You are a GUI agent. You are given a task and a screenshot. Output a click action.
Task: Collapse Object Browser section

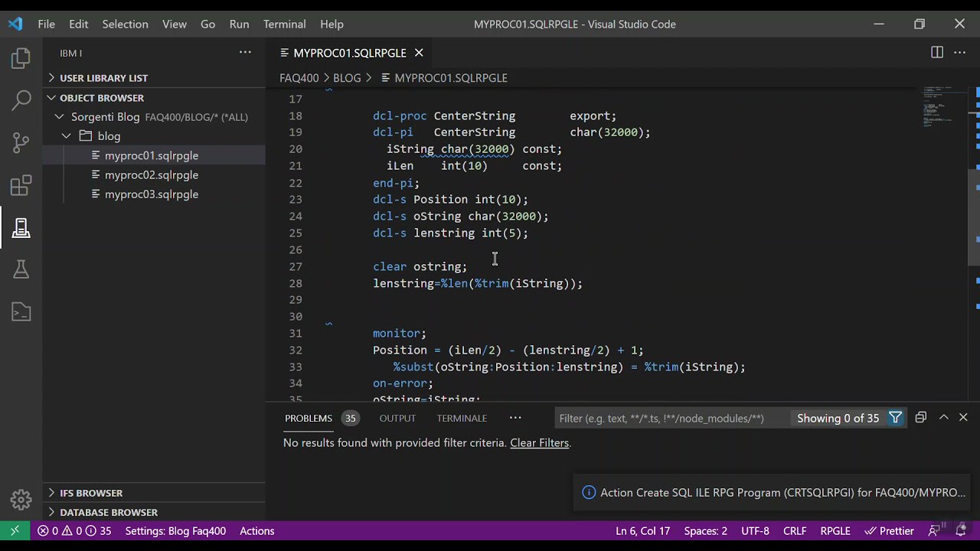[x=102, y=98]
